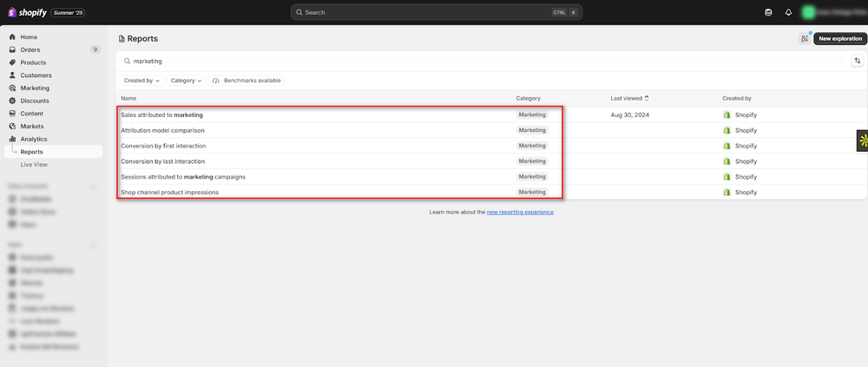868x367 pixels.
Task: Click Shopify icon in Sales attributed row
Action: click(x=727, y=115)
